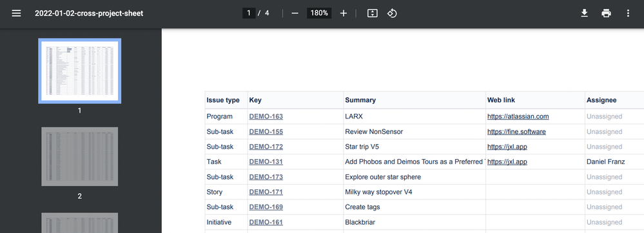The image size is (644, 233).
Task: Follow the https://atlassian.com web link
Action: (x=518, y=116)
